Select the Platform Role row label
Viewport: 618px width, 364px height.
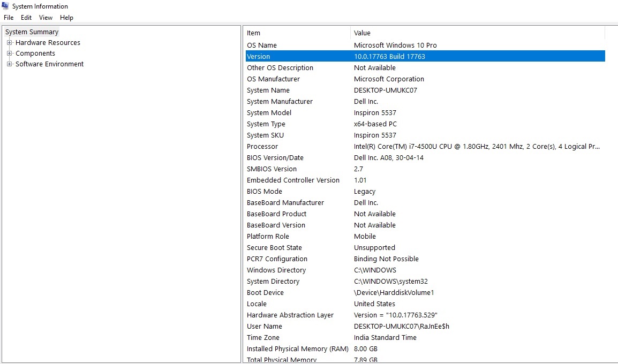click(x=268, y=237)
